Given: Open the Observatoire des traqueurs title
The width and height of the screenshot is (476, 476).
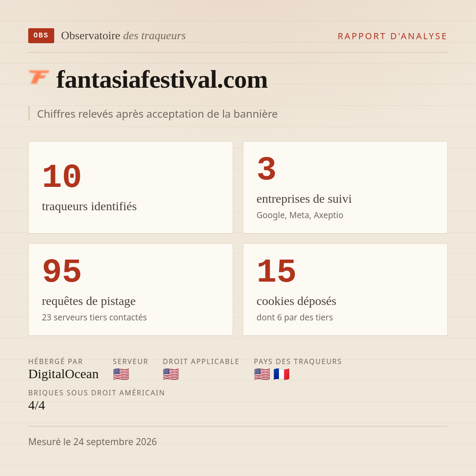Looking at the screenshot, I should 123,36.
